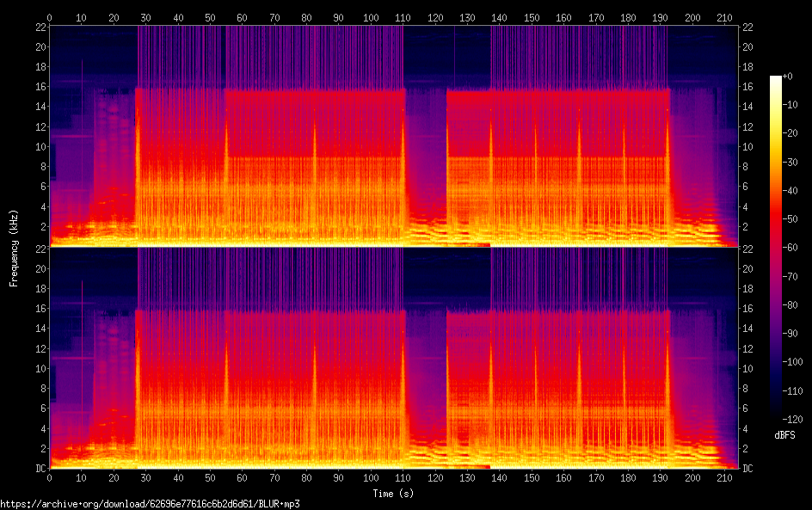Click the "Time (s)" axis label
This screenshot has height=510, width=812.
tap(393, 493)
